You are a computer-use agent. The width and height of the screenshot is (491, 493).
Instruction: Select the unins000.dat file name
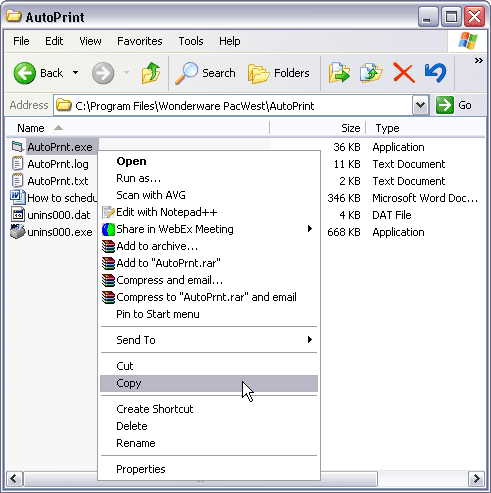click(x=59, y=215)
